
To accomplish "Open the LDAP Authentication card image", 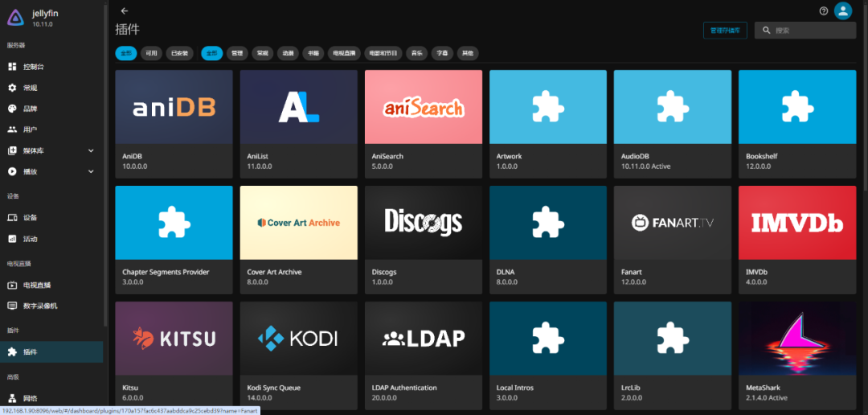I will pyautogui.click(x=424, y=339).
